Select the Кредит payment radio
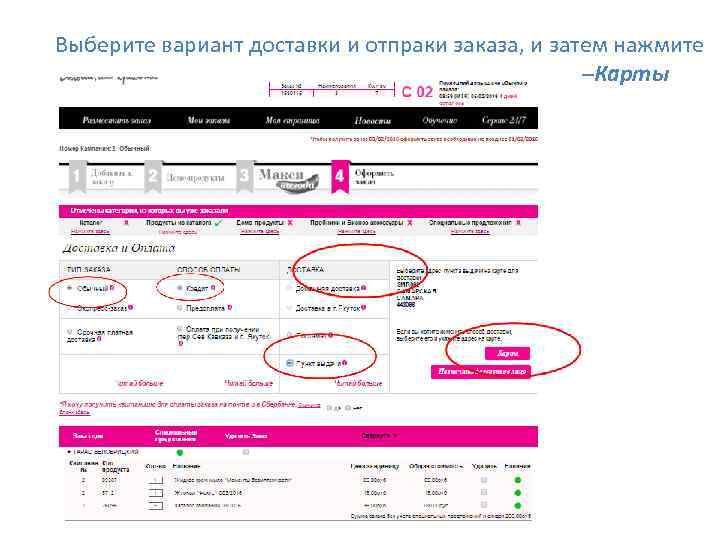Viewport: 720px width, 540px height. pos(180,288)
